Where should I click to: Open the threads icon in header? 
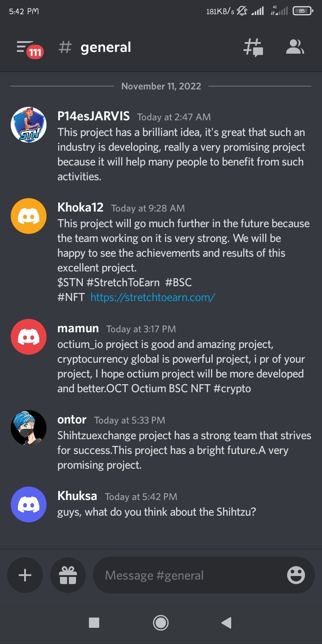(x=253, y=47)
